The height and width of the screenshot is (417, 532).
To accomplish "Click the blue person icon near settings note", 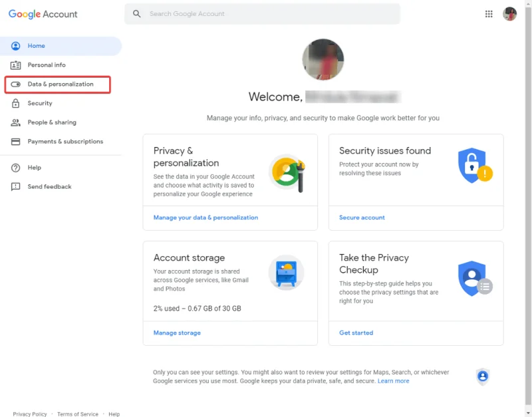I will click(483, 376).
